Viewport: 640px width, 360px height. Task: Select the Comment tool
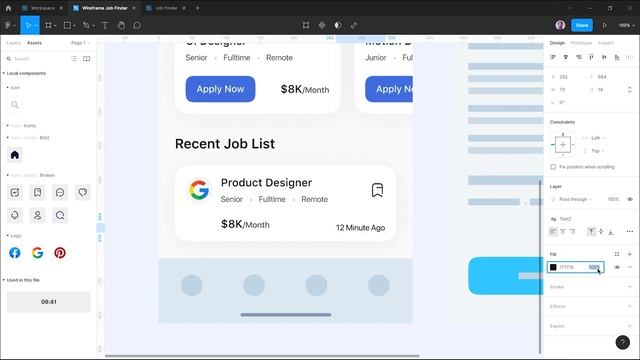tap(137, 25)
